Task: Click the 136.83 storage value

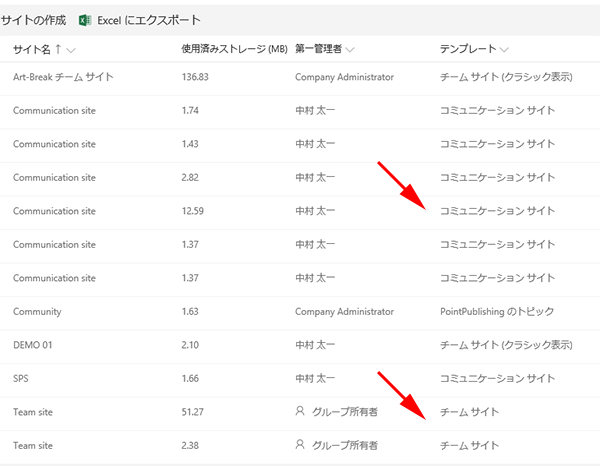Action: point(195,77)
